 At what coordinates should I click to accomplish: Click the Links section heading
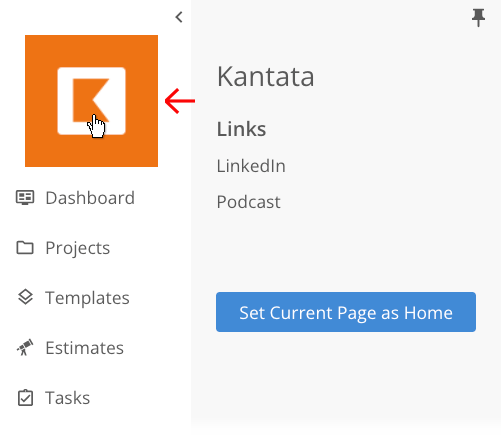pos(242,129)
